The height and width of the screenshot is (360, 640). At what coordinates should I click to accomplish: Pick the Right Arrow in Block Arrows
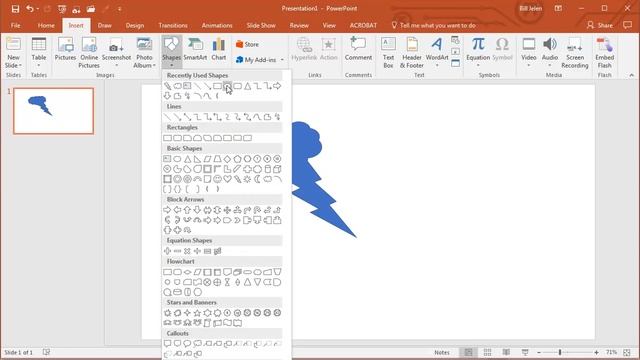(x=167, y=210)
